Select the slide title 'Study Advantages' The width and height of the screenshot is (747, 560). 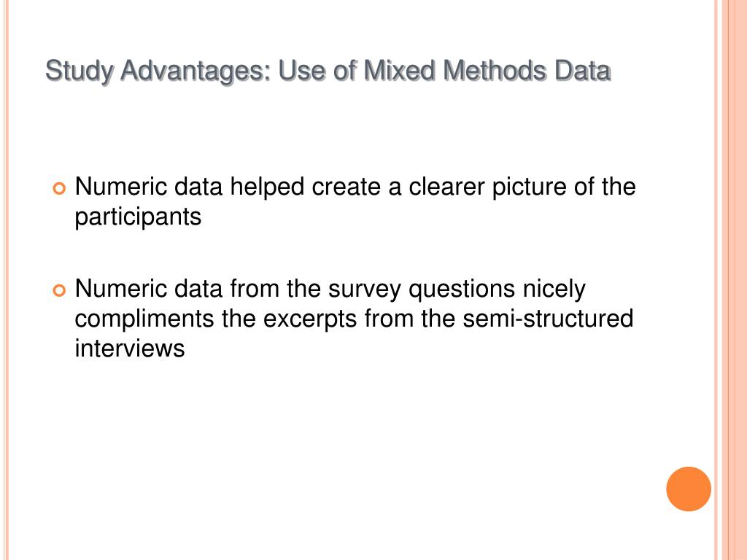coord(158,71)
